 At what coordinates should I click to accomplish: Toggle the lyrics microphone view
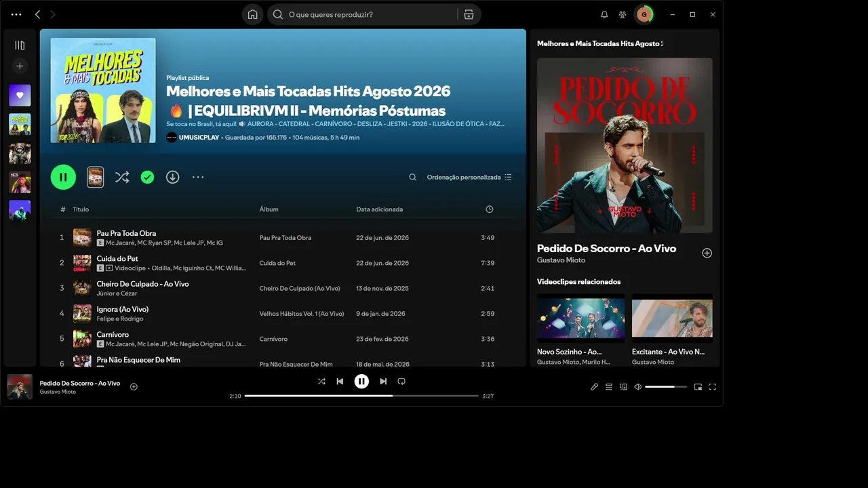594,387
